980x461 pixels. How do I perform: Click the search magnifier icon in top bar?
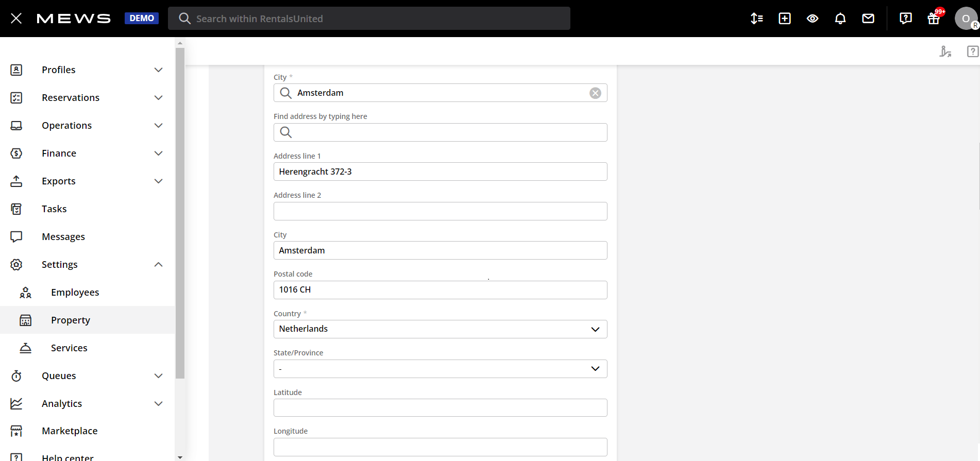click(x=184, y=19)
